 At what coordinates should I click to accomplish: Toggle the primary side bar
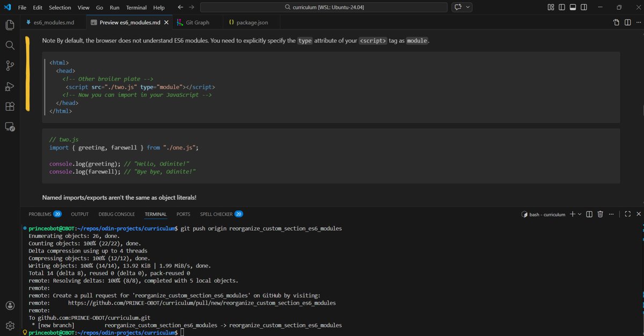pyautogui.click(x=562, y=8)
